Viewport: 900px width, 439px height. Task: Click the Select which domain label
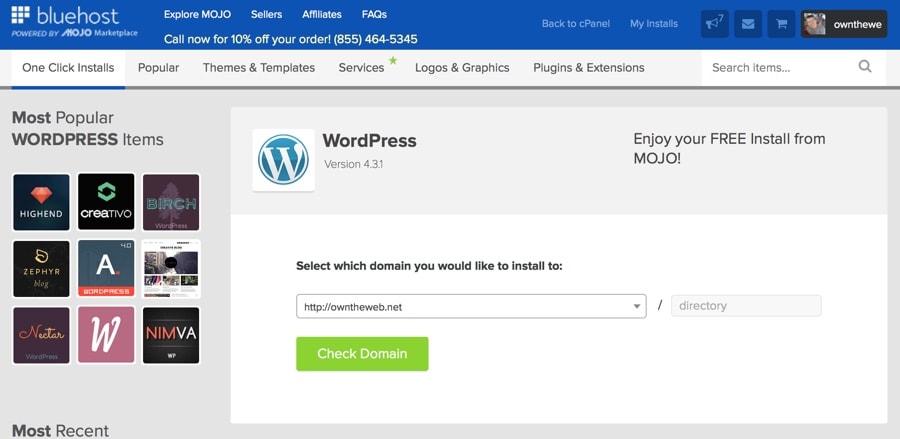tap(429, 266)
